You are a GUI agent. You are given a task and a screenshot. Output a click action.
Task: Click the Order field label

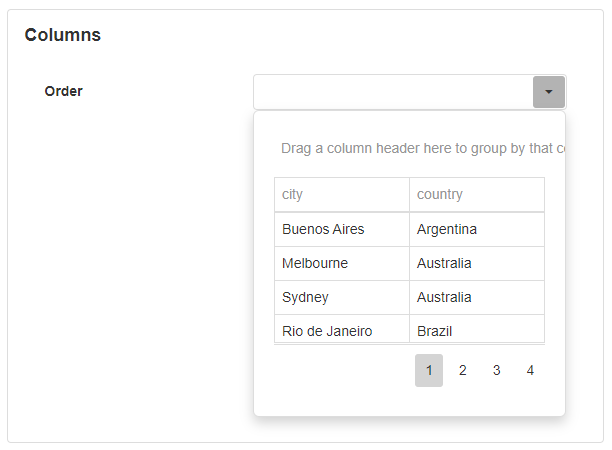click(64, 91)
